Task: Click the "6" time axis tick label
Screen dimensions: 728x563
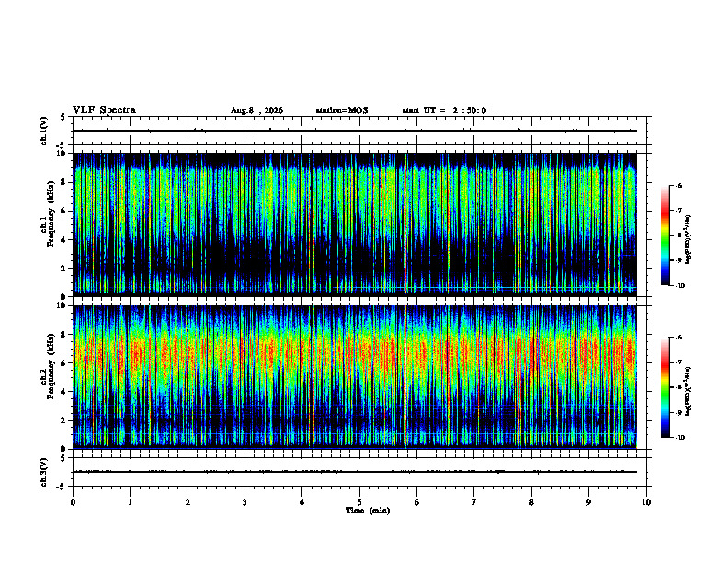Action: click(416, 502)
